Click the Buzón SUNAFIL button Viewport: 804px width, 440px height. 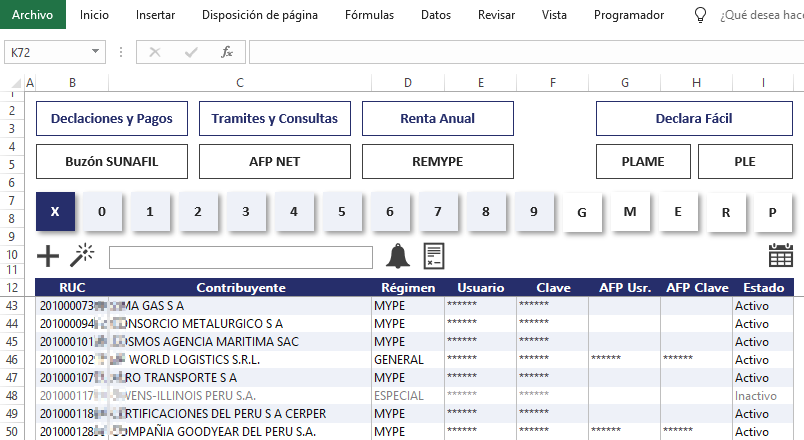[112, 162]
